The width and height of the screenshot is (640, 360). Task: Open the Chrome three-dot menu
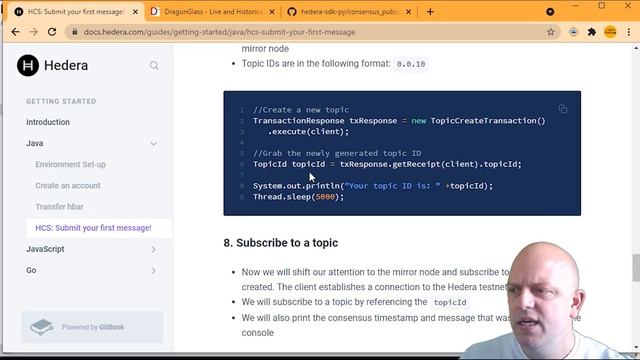[x=629, y=32]
